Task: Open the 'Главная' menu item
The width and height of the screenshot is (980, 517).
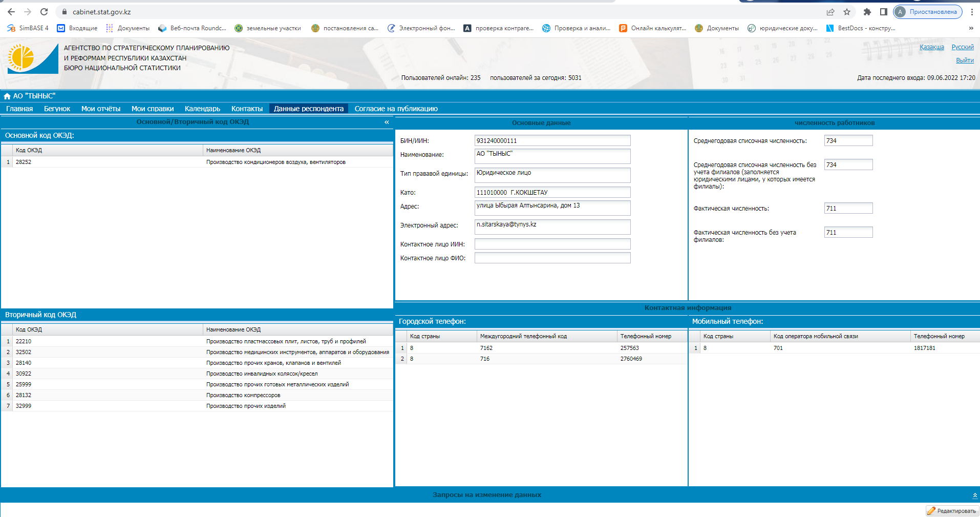Action: point(19,109)
